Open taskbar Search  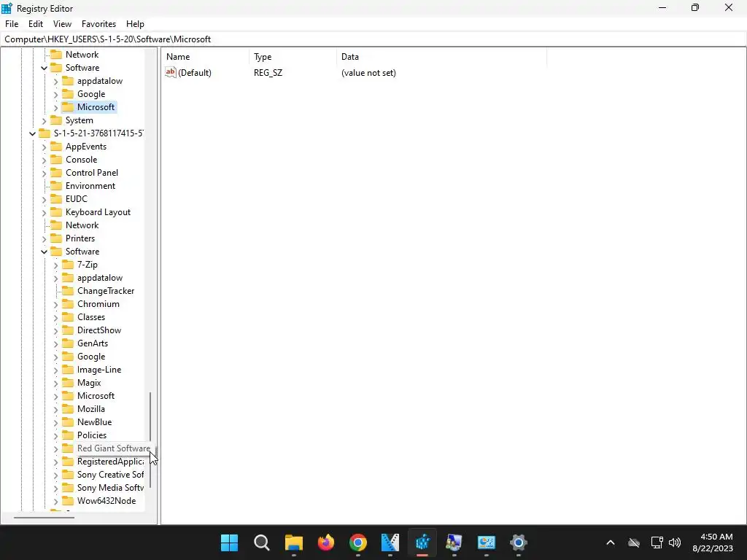262,542
